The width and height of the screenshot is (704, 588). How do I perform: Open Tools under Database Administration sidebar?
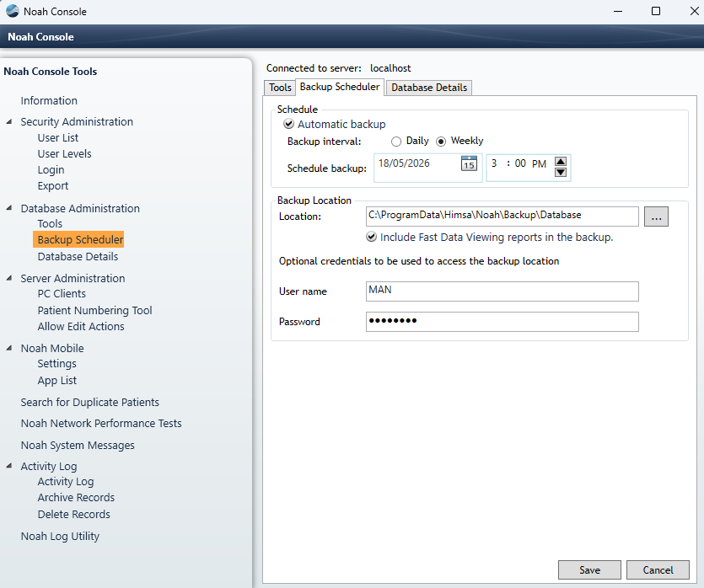pos(50,223)
